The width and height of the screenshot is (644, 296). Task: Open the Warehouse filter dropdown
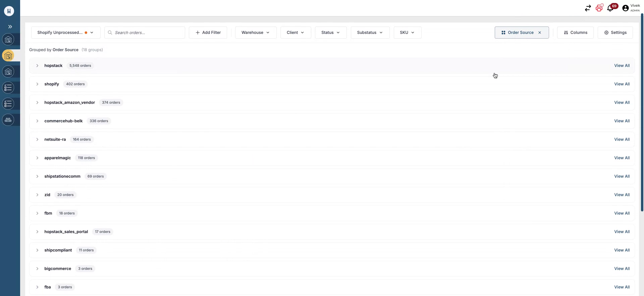click(256, 33)
